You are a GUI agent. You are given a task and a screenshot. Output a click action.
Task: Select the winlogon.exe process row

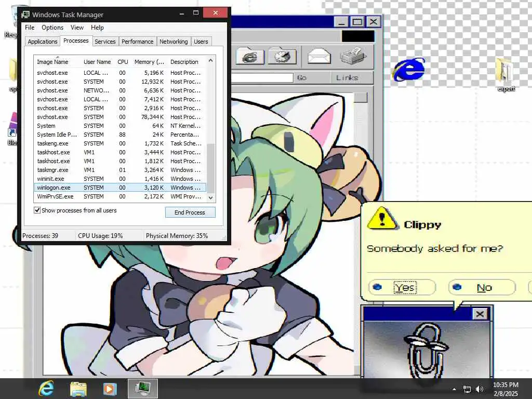click(x=120, y=188)
